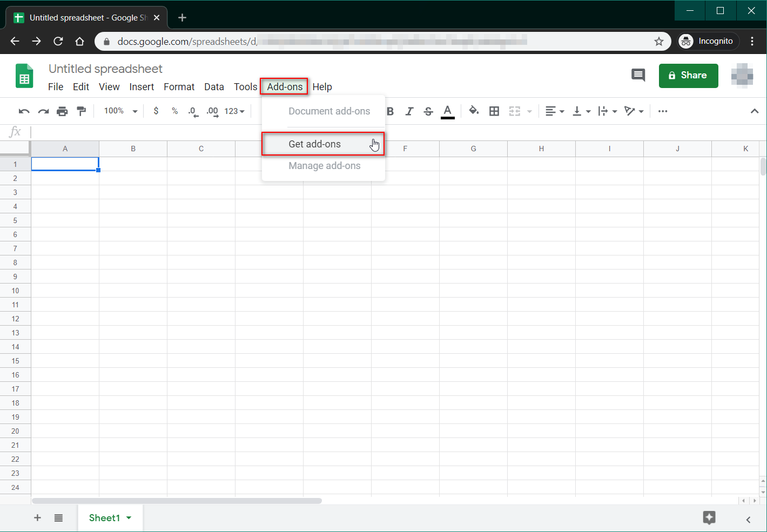
Task: Click the Decrease decimal places icon
Action: [192, 111]
